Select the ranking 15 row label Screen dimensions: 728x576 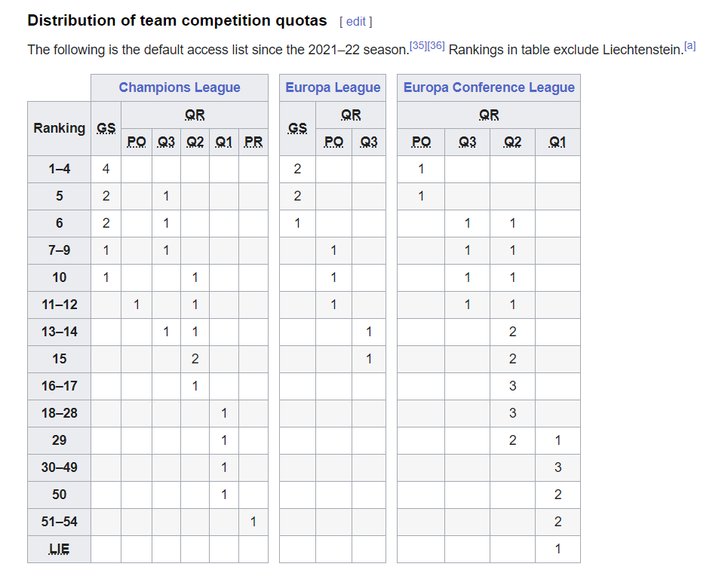[x=59, y=359]
